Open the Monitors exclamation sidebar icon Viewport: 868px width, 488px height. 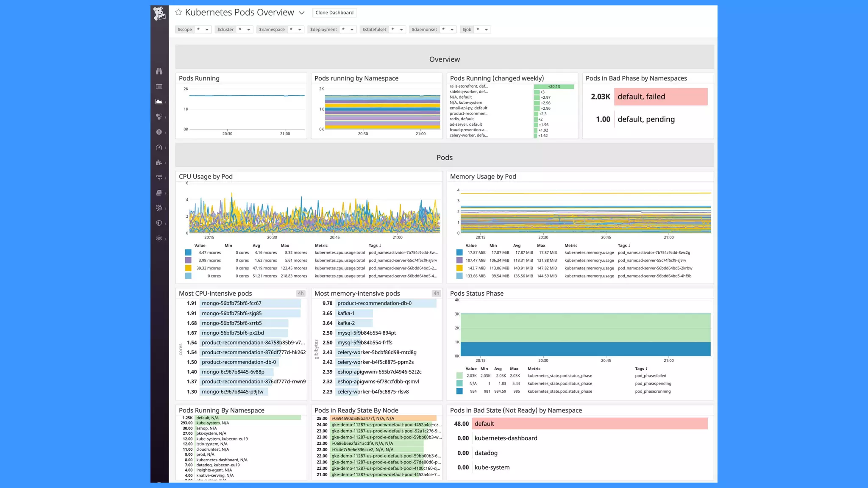(159, 132)
